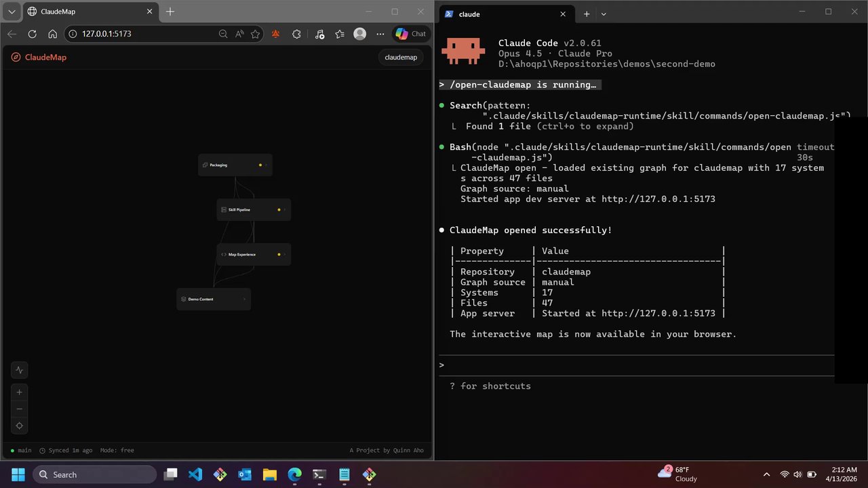Open the browser tab search dropdown
Screen dimensions: 868x488
(12, 12)
